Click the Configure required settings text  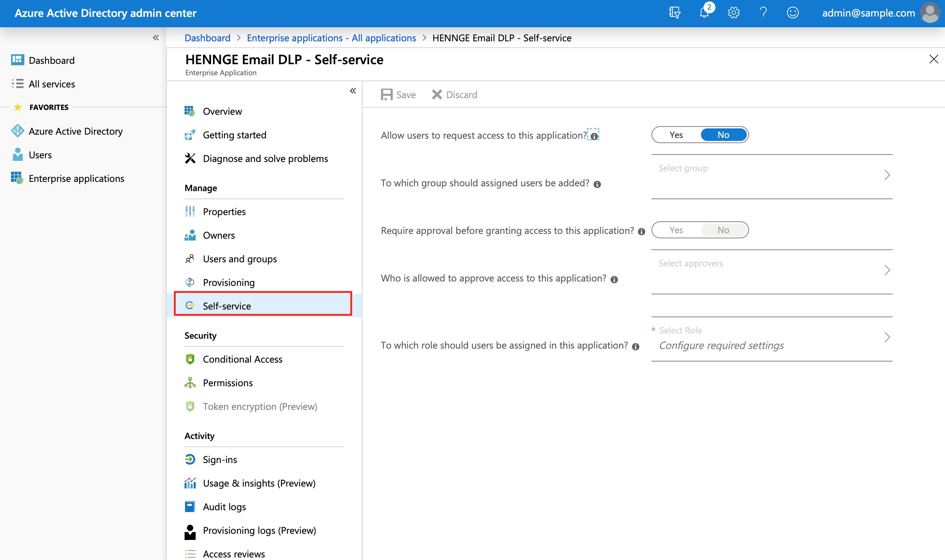[721, 345]
